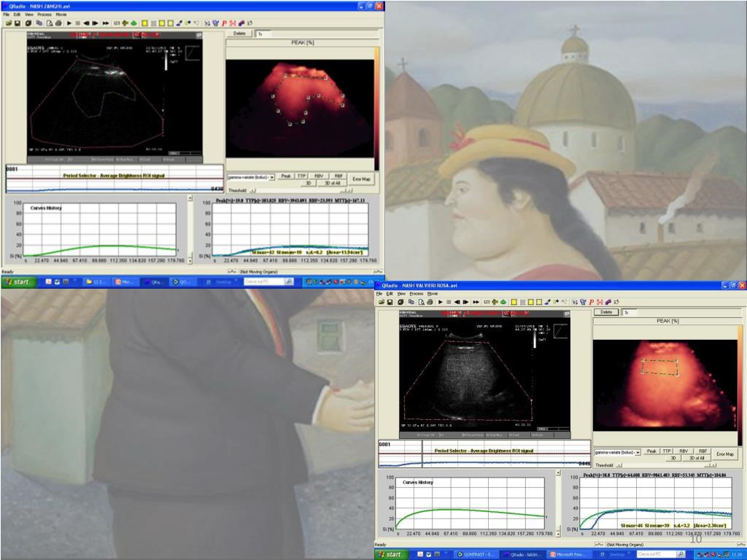Click Copy icon in VALVIERI ROSA toolbar

click(411, 302)
